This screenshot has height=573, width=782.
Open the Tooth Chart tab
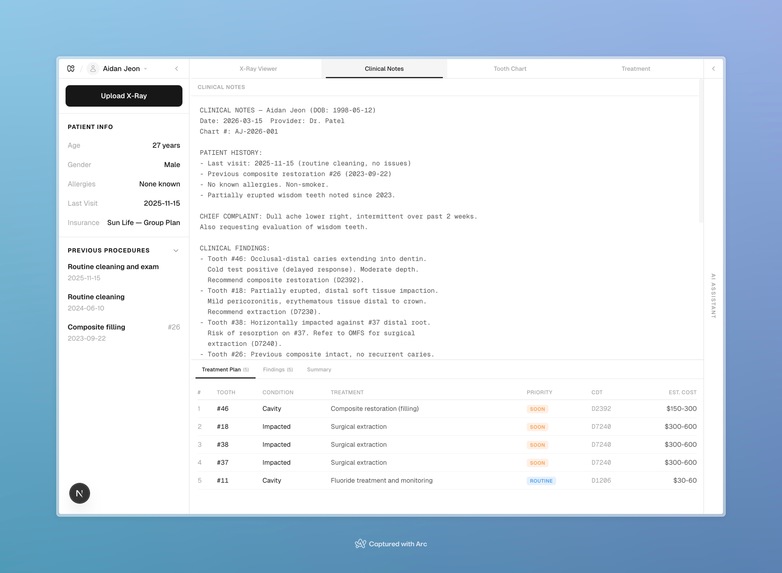click(510, 69)
